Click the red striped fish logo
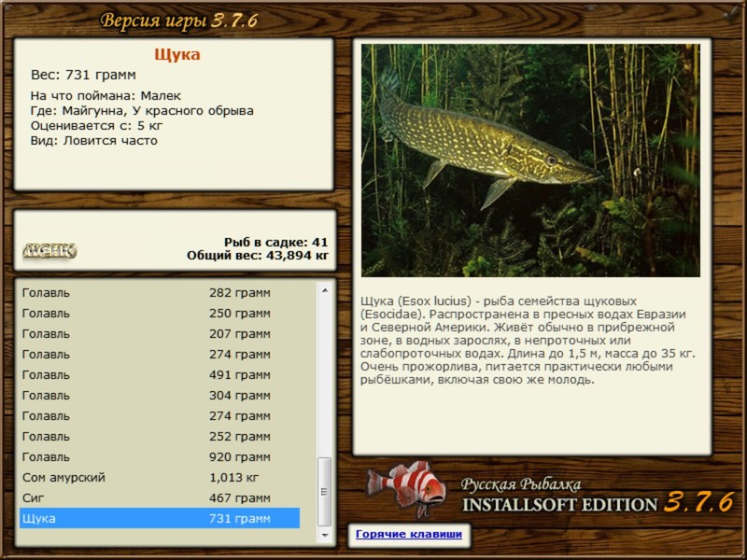This screenshot has height=560, width=747. (x=405, y=488)
